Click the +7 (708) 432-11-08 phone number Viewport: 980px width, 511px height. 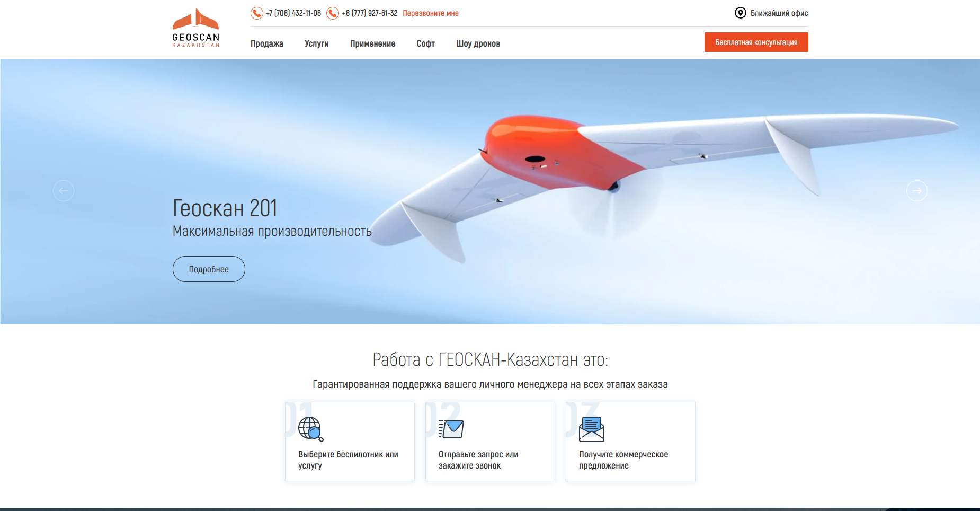tap(293, 13)
